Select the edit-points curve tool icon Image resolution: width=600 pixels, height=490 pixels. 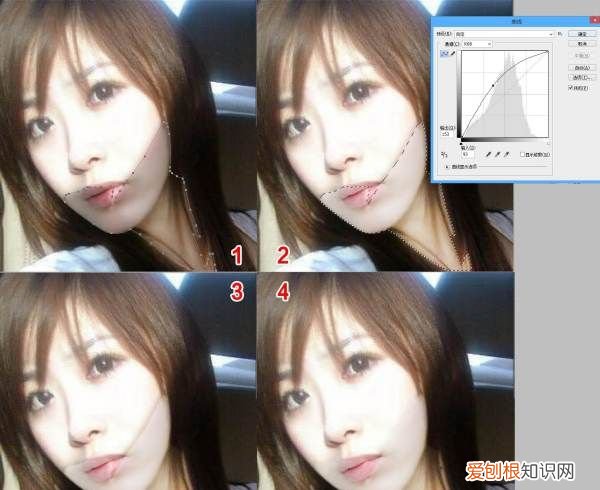[x=442, y=55]
